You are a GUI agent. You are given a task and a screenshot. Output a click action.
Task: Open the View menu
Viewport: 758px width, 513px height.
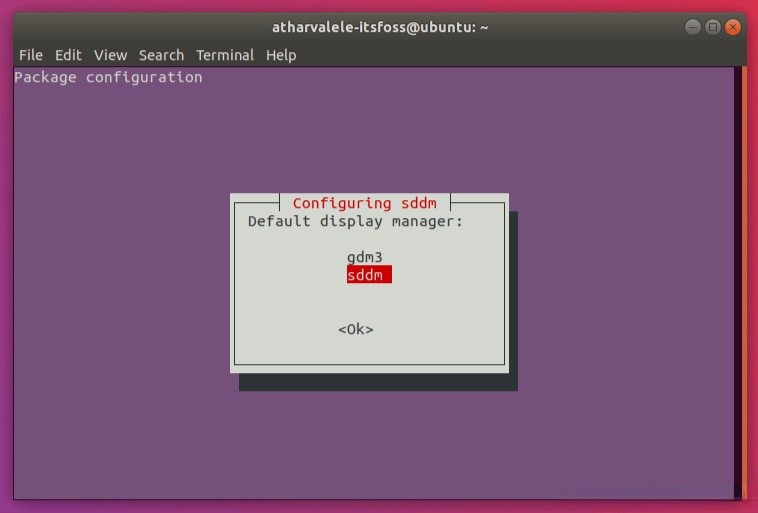(x=110, y=55)
